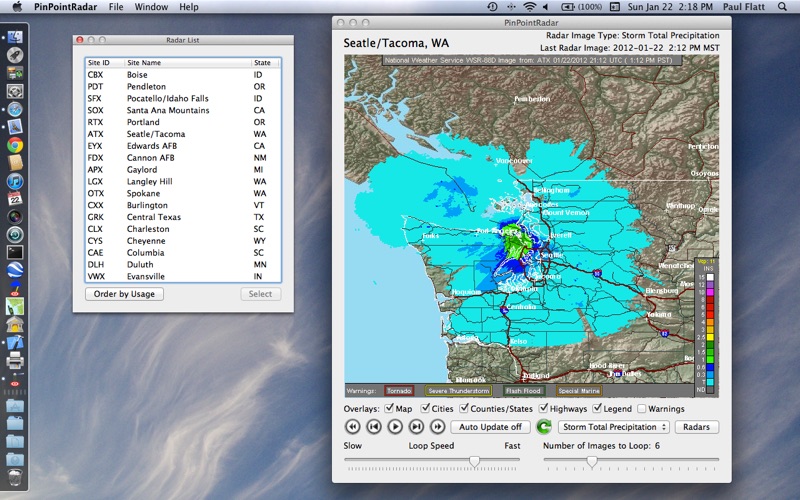
Task: Click the Select button in Radar List
Action: (260, 294)
